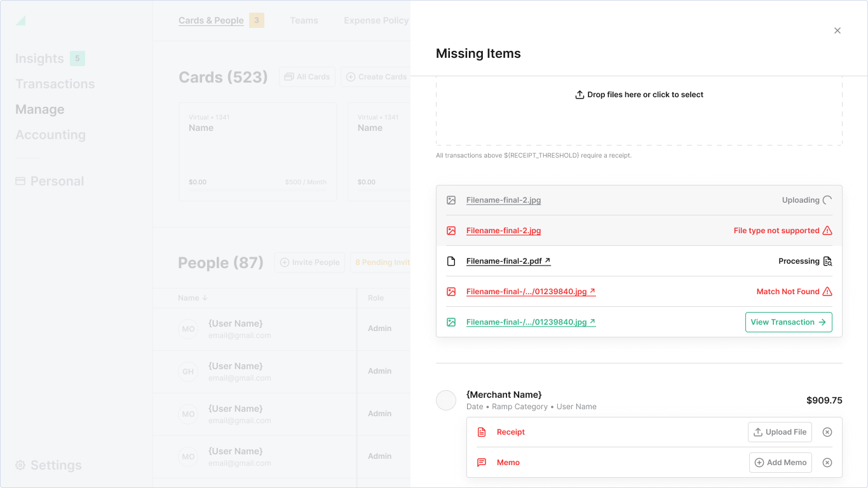Click the Role column header
The width and height of the screenshot is (868, 488).
(376, 298)
